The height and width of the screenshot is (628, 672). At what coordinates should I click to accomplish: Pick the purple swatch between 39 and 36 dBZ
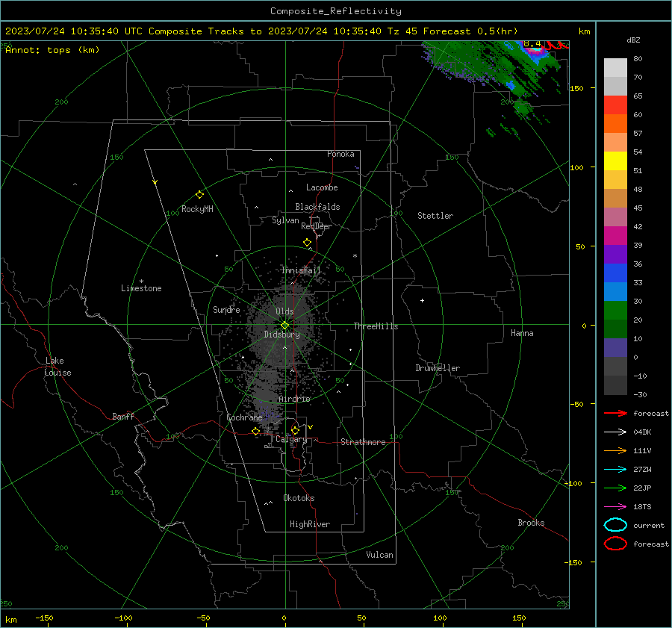click(x=615, y=254)
